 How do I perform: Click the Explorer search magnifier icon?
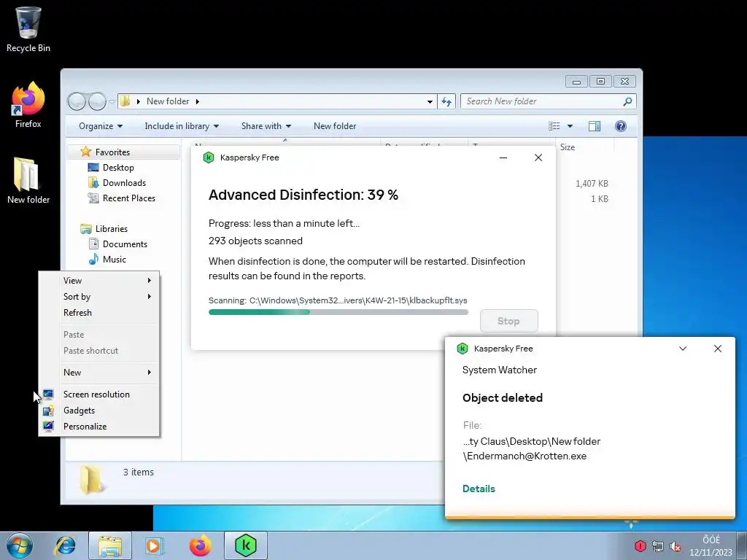(627, 101)
